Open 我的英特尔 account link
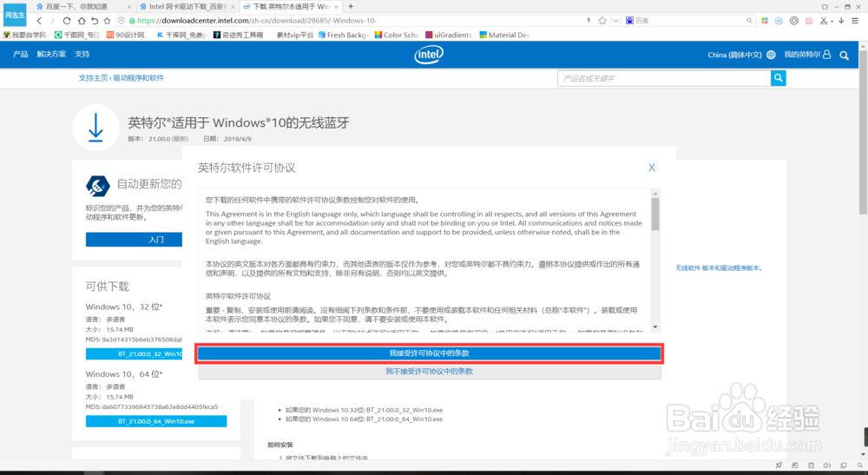 (x=807, y=54)
